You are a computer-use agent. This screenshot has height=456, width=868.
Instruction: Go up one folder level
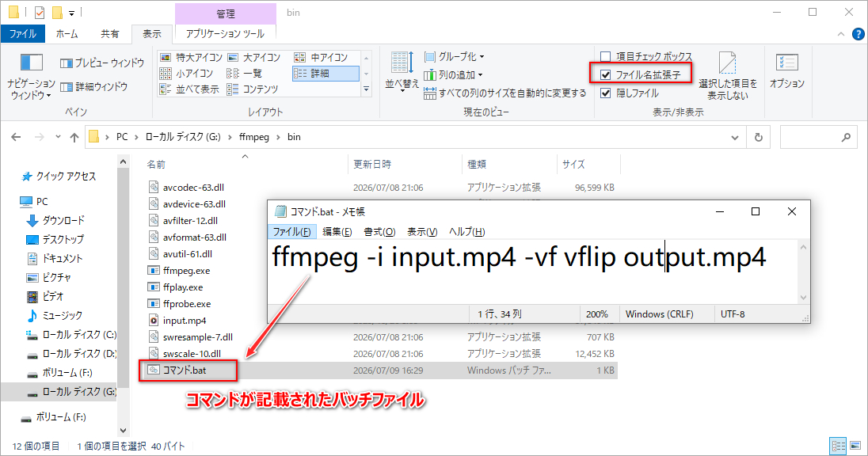tap(74, 137)
